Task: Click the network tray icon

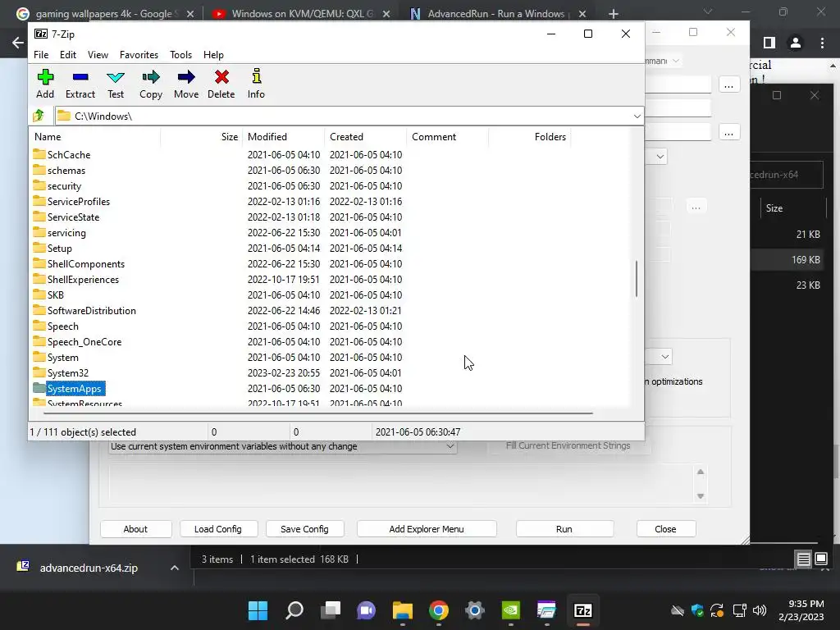Action: coord(739,610)
